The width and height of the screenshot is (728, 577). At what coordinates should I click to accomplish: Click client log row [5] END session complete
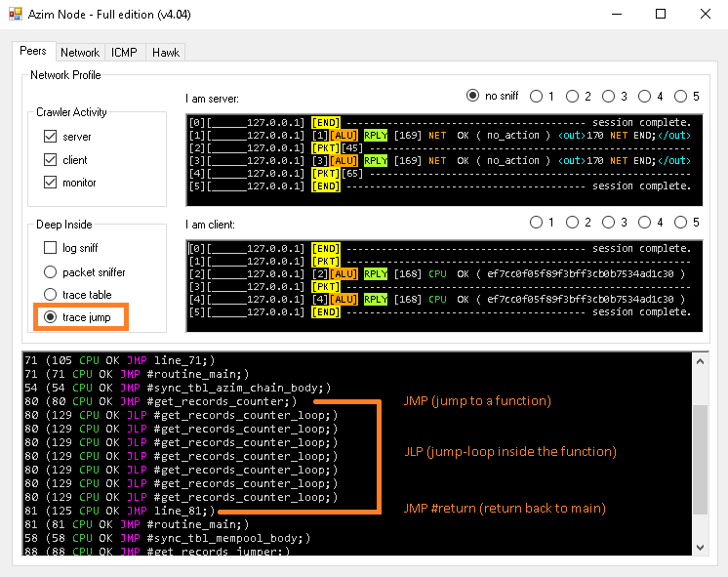(440, 311)
